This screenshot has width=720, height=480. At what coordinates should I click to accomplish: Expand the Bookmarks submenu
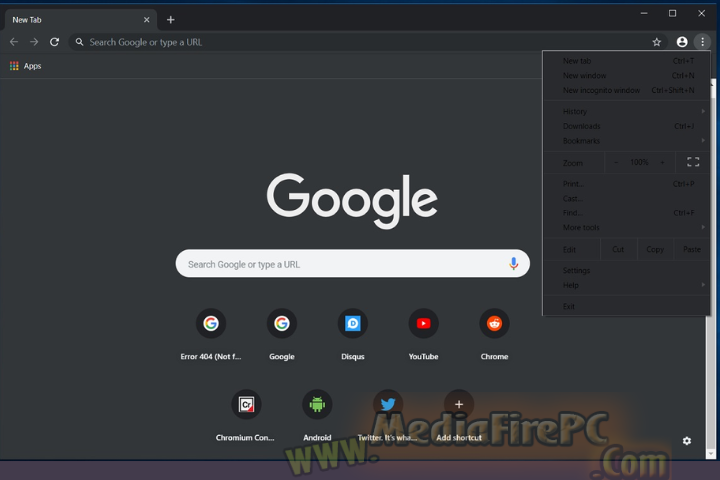[626, 141]
